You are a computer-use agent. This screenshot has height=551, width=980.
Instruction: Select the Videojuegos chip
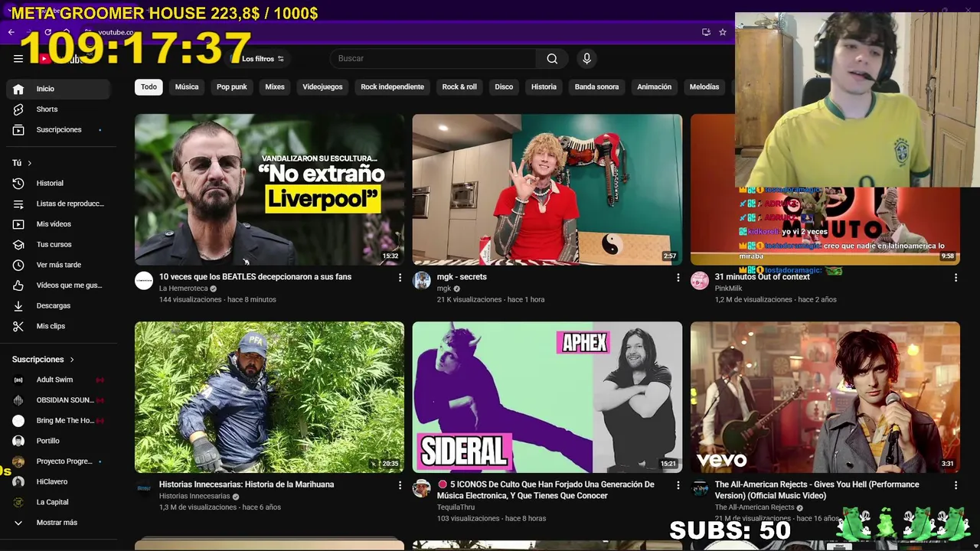[322, 87]
